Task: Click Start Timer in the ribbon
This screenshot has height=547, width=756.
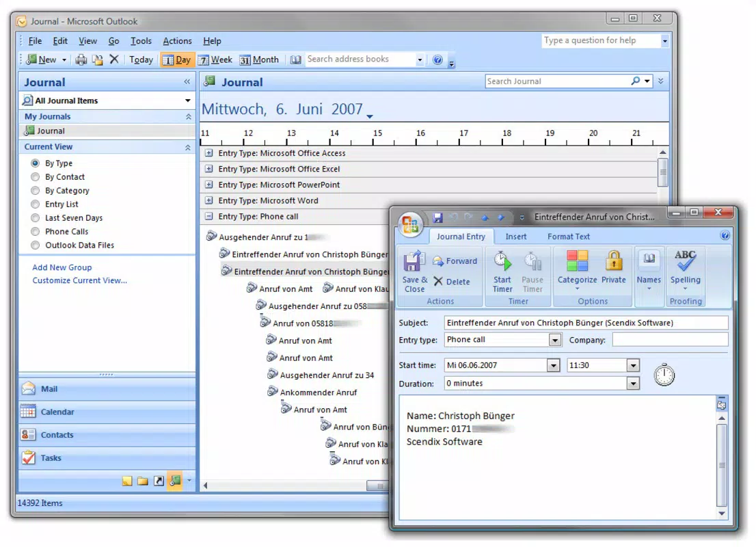Action: (x=502, y=271)
